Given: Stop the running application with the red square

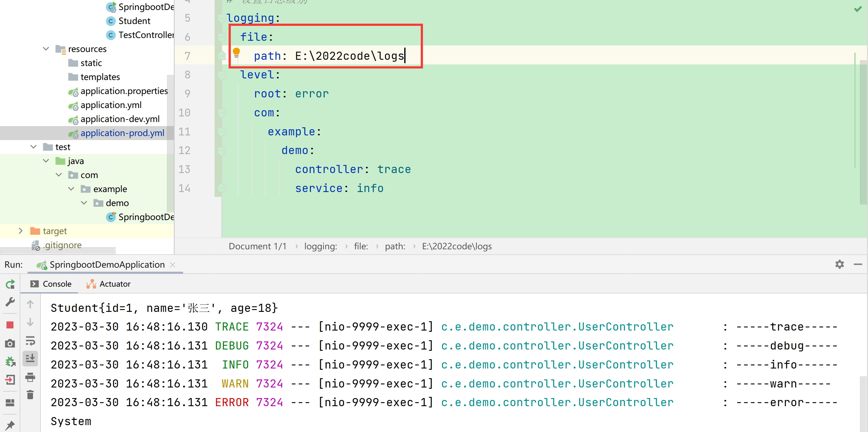Looking at the screenshot, I should click(x=10, y=325).
